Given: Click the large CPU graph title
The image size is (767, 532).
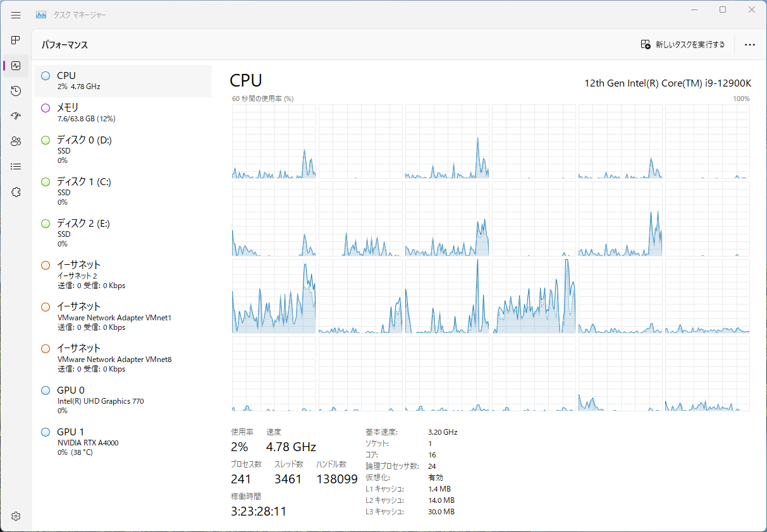Looking at the screenshot, I should coord(246,80).
